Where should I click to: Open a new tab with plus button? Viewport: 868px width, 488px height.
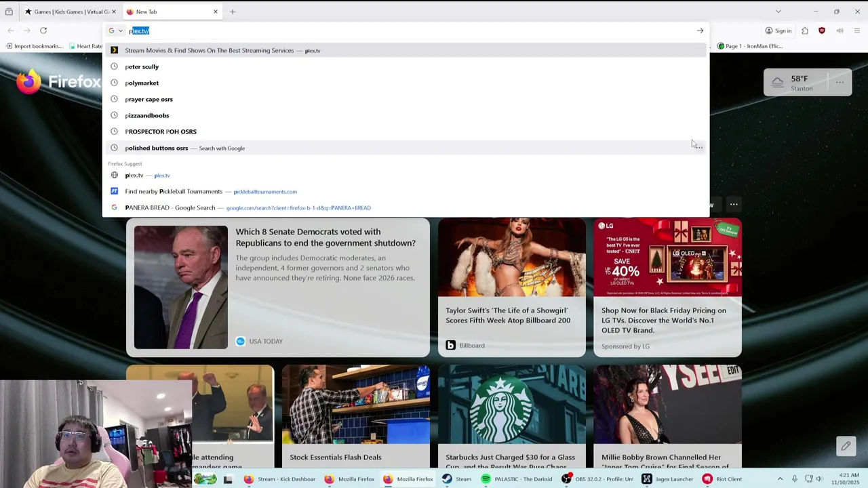(x=233, y=12)
